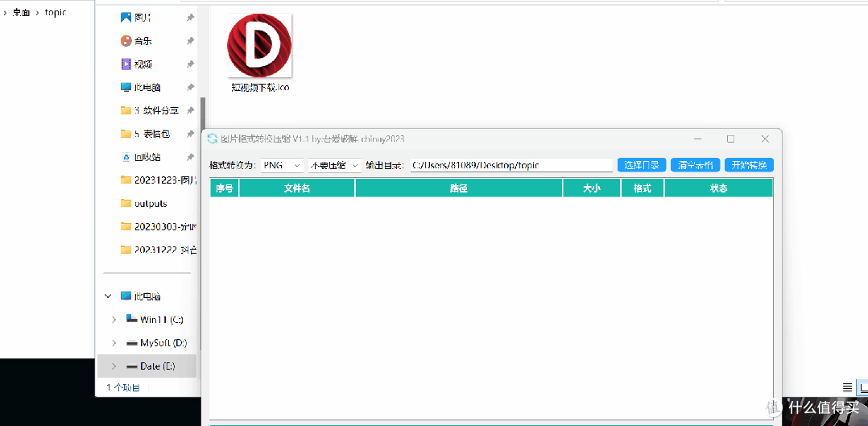The image size is (868, 426).
Task: Open the outputs folder in sidebar
Action: point(143,203)
